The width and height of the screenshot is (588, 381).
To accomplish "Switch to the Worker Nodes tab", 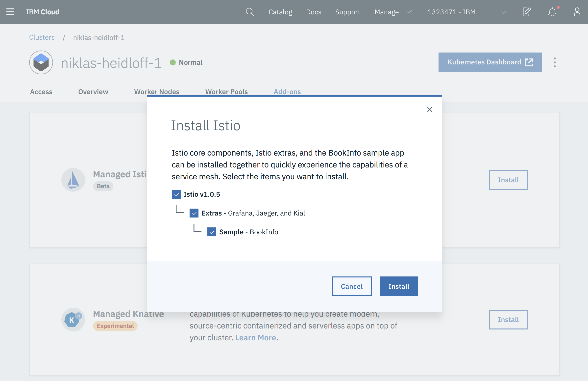I will pos(157,92).
